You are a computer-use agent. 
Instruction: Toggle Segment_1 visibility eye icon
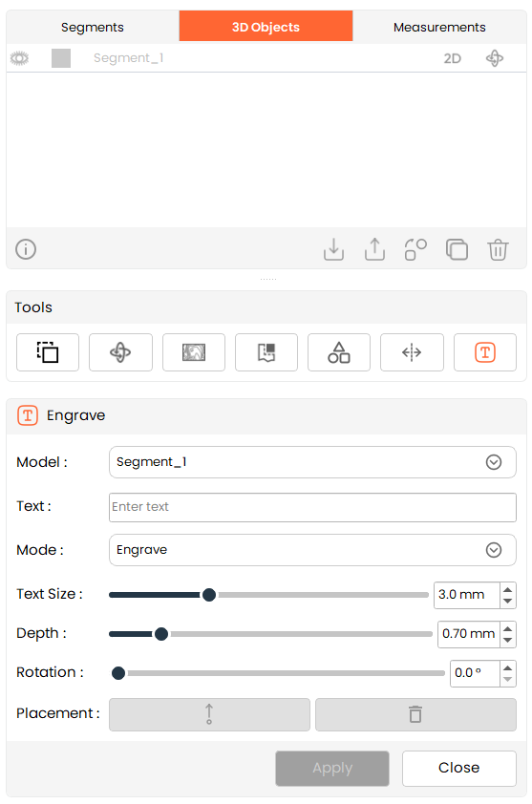[x=19, y=58]
